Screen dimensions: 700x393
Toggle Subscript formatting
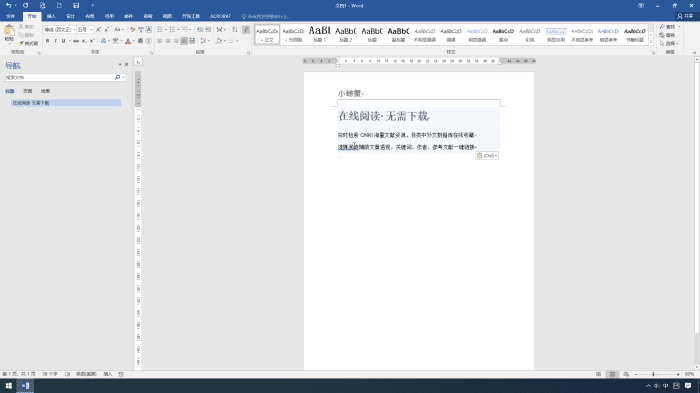tap(84, 41)
